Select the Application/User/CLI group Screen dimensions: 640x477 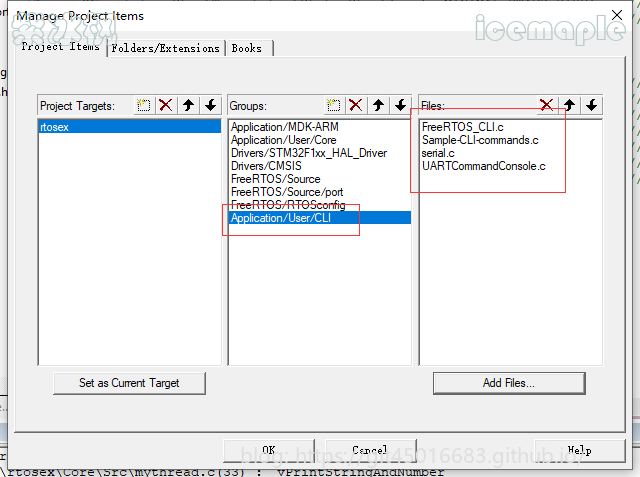[x=320, y=218]
